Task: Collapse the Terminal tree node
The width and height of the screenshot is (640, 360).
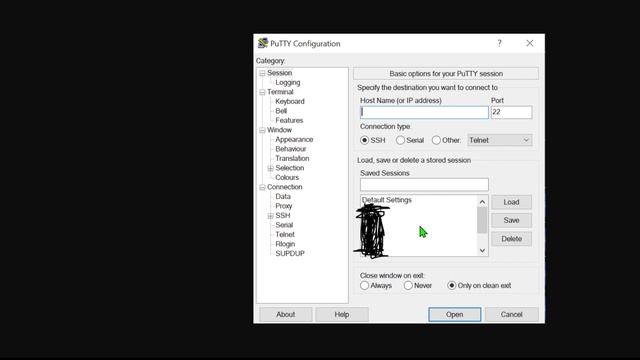Action: pos(262,92)
